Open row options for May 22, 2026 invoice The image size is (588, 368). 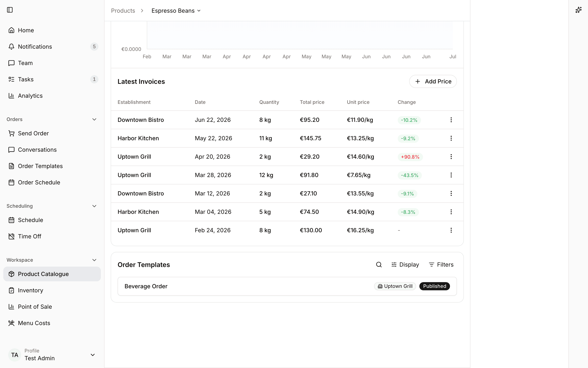451,138
